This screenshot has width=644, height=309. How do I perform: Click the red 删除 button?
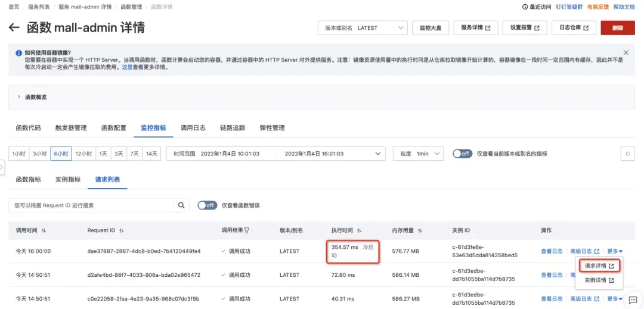pyautogui.click(x=617, y=28)
